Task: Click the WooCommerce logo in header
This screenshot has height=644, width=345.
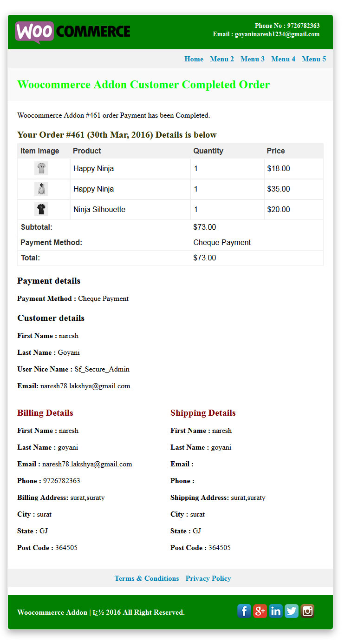Action: 72,32
